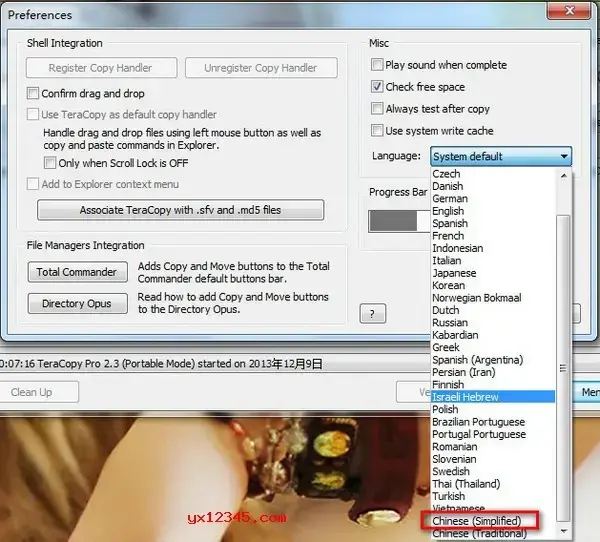Select Indonesian language entry
The width and height of the screenshot is (600, 542).
click(x=493, y=248)
